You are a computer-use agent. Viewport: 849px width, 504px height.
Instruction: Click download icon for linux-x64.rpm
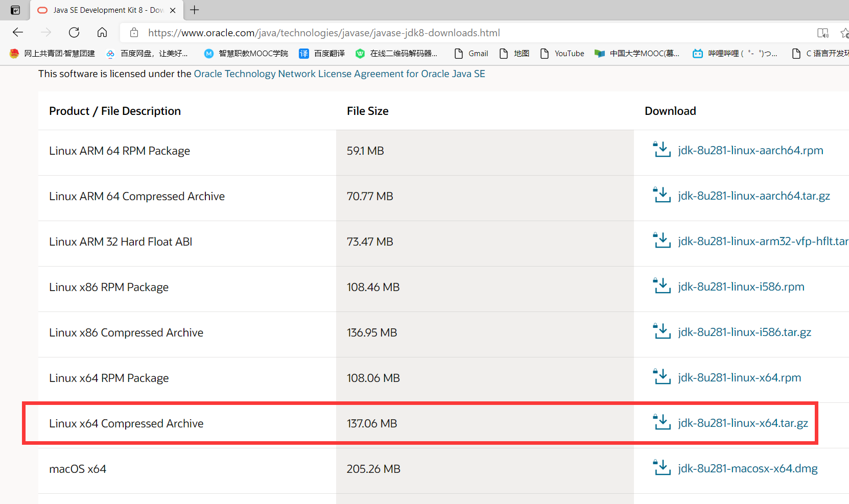pos(662,377)
